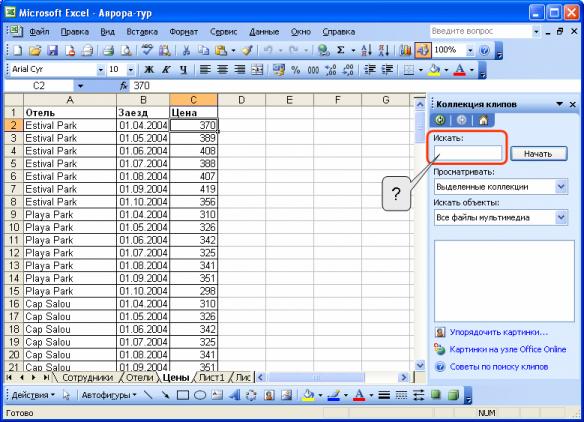Open the Действия drawing menu

[33, 395]
